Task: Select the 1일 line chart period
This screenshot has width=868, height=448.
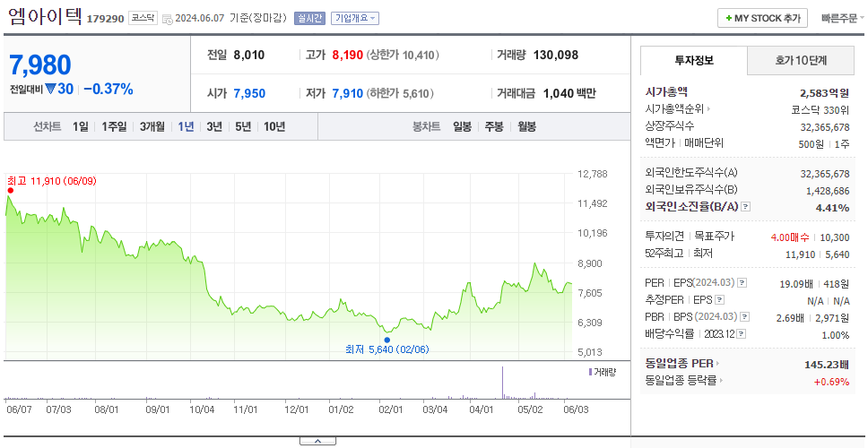Action: click(81, 126)
